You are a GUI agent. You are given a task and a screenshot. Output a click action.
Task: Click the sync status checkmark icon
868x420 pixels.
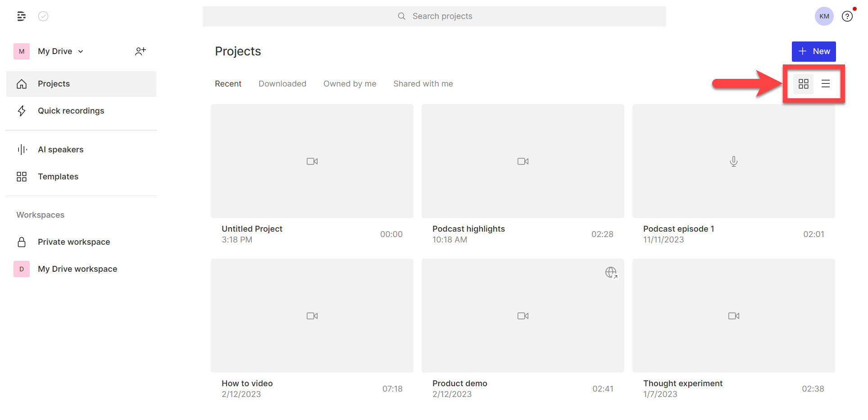click(x=43, y=16)
